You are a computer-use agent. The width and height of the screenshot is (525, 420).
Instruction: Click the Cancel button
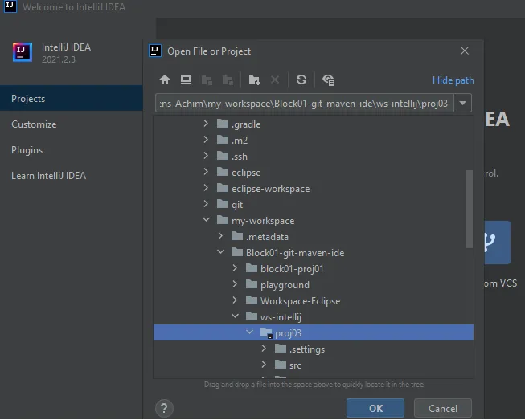(x=443, y=408)
